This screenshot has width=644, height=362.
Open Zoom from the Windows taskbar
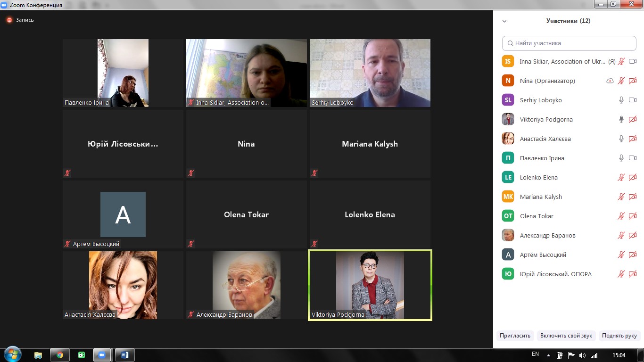[101, 355]
